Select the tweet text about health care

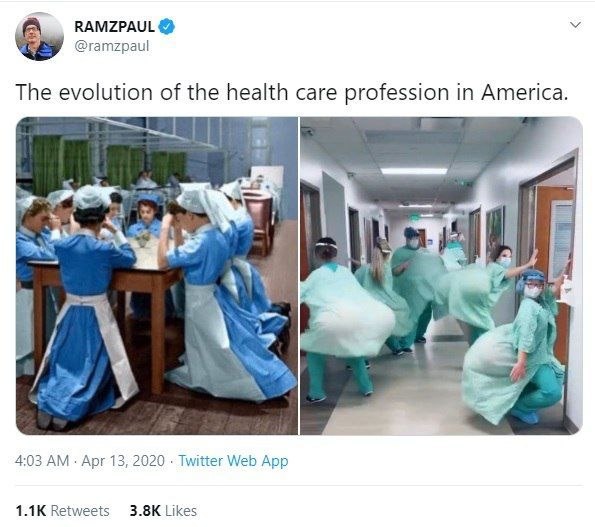(292, 93)
